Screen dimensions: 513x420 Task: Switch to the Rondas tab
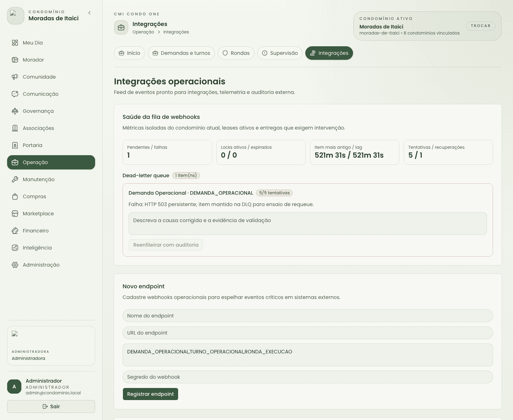(x=236, y=53)
